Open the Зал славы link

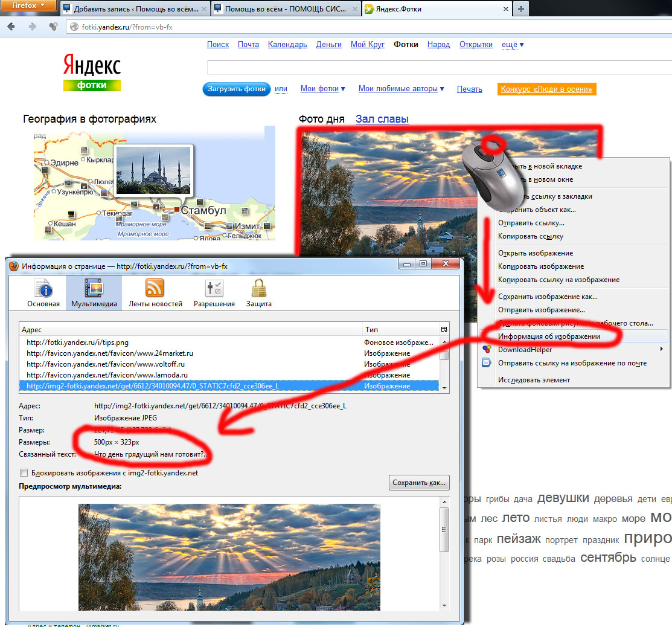tap(382, 119)
